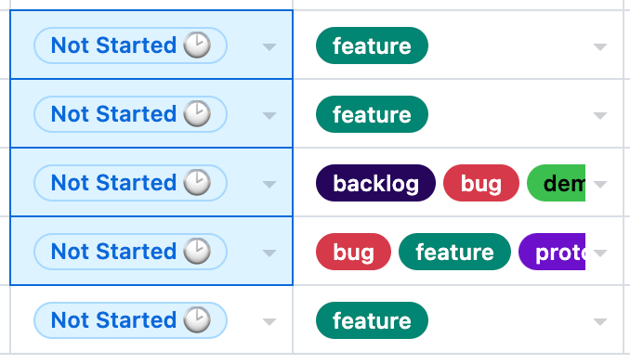Expand tag dropdown beside first feature tag
Viewport: 630px width, 364px height.
click(x=600, y=47)
